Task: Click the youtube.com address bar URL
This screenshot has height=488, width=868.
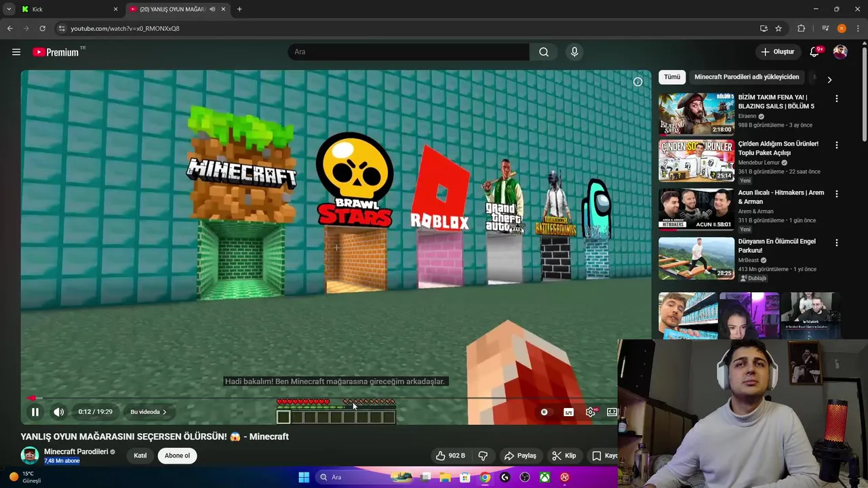Action: click(125, 28)
